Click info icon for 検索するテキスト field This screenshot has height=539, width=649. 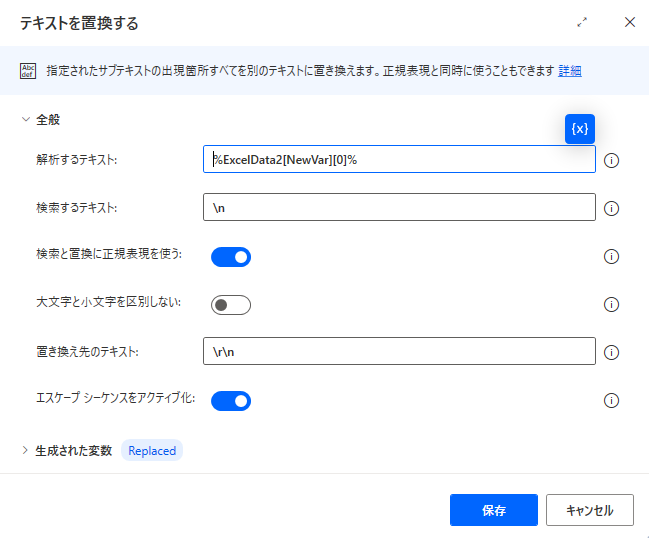[611, 208]
